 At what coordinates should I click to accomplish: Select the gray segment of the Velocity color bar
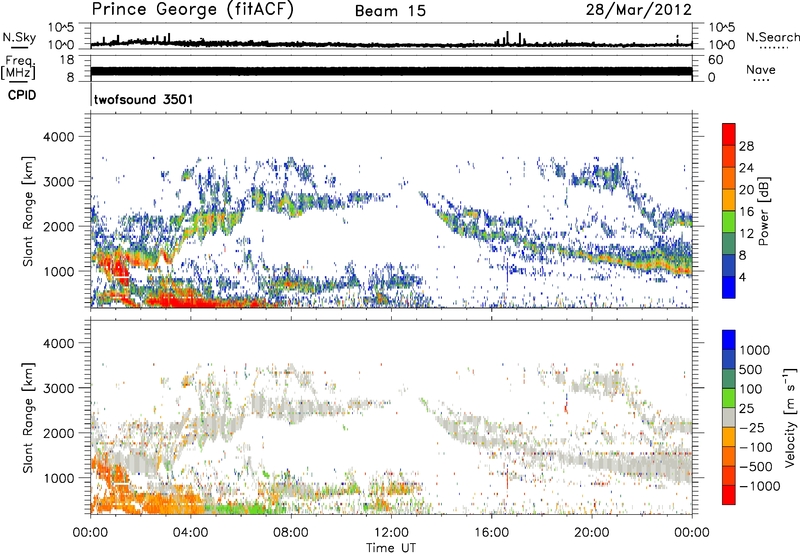click(729, 417)
